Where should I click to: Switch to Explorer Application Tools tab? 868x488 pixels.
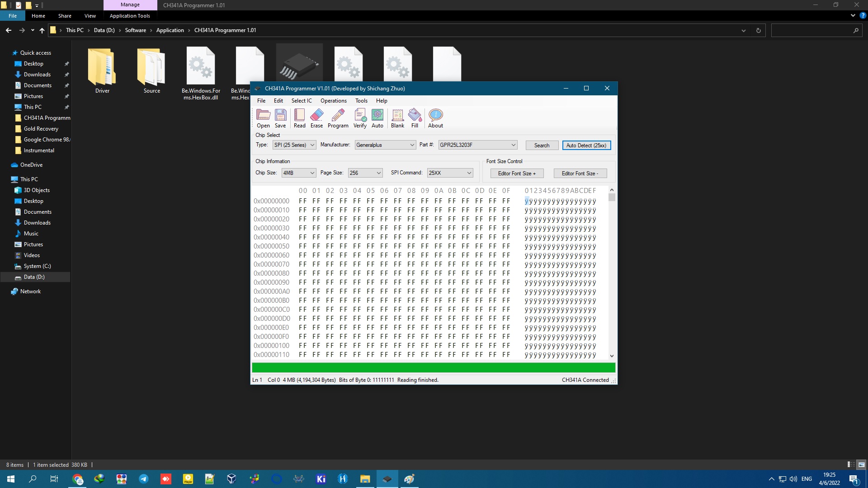pos(130,16)
